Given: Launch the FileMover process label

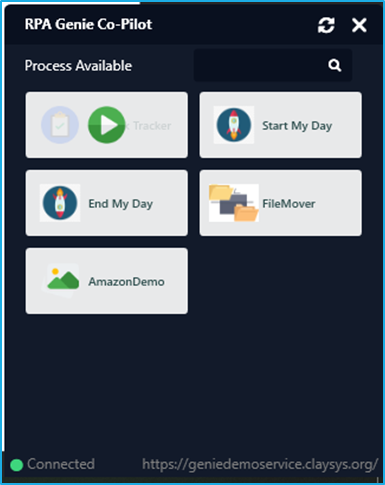Looking at the screenshot, I should (289, 204).
